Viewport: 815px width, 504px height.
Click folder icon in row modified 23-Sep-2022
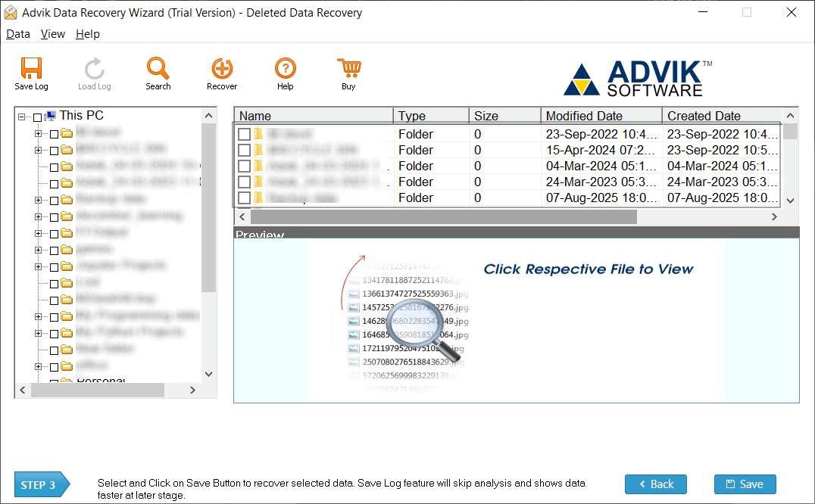(258, 134)
